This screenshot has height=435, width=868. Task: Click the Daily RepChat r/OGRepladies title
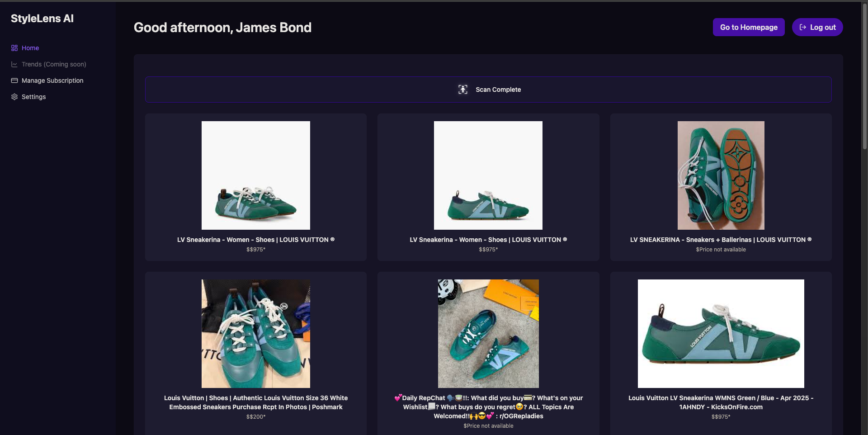[488, 407]
